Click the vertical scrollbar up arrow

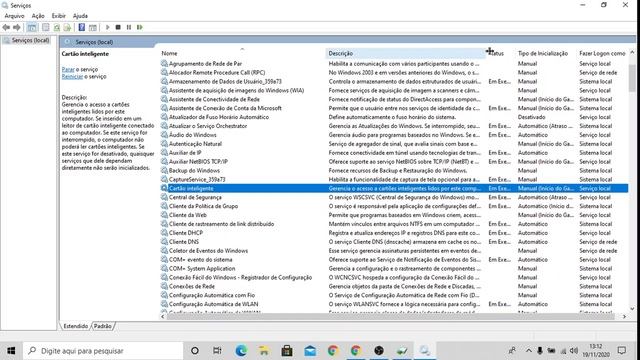632,53
